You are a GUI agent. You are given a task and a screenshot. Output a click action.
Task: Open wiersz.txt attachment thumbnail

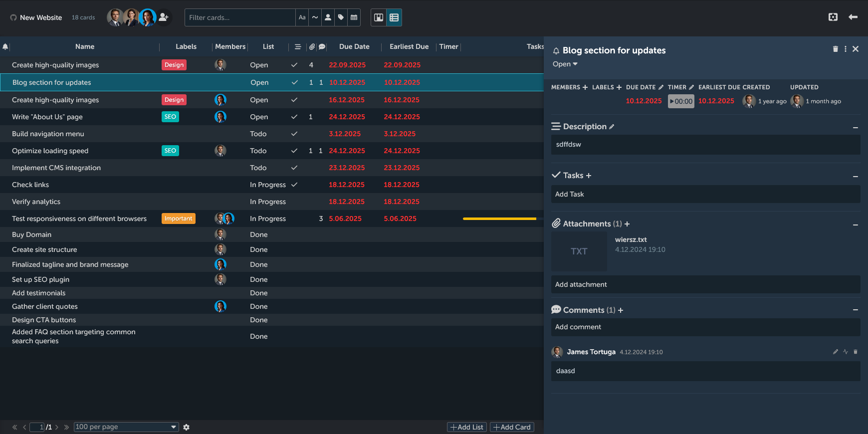click(x=579, y=251)
